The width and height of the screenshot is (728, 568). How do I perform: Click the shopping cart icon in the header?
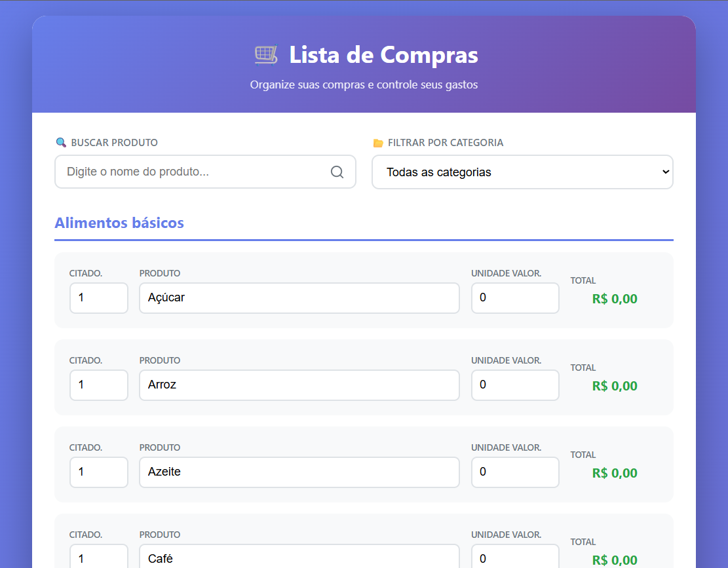coord(265,55)
